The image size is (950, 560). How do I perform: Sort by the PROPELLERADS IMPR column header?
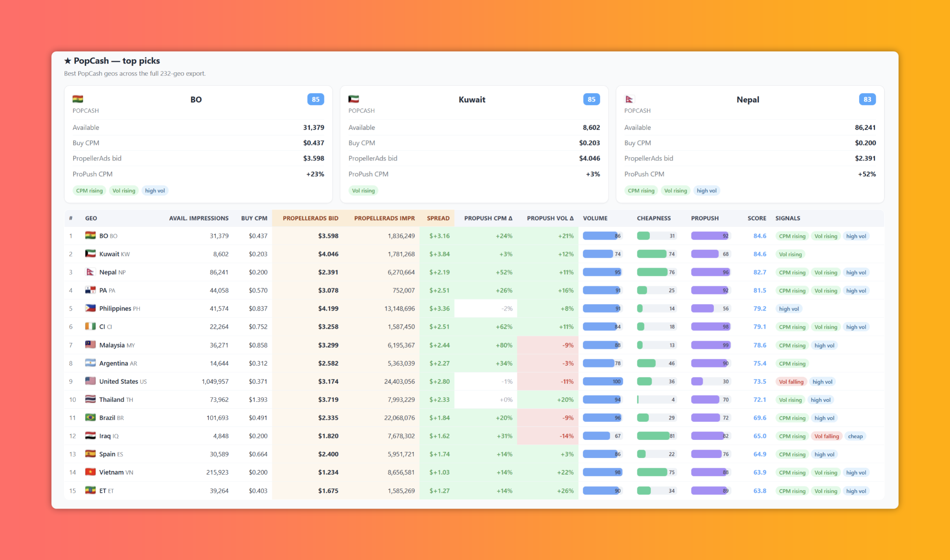(x=385, y=218)
